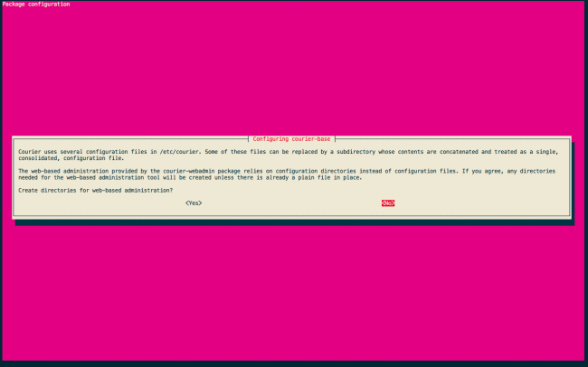588x367 pixels.
Task: Click the "Package configuration" header text
Action: click(36, 5)
